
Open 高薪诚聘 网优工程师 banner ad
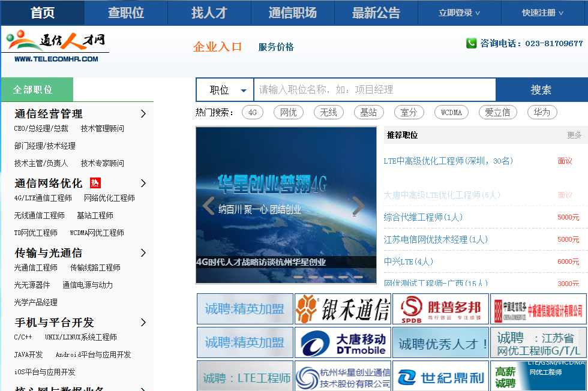[539, 375]
